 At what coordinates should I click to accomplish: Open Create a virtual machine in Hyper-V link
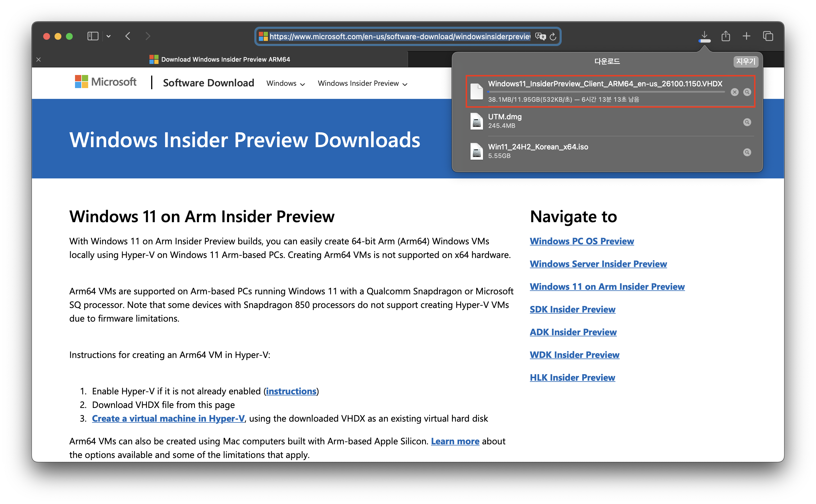pos(168,418)
